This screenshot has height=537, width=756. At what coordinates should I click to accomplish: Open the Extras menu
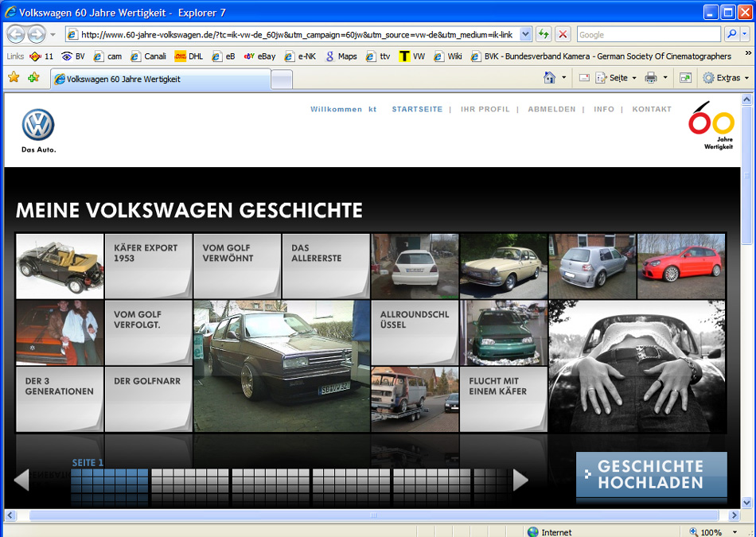coord(725,78)
